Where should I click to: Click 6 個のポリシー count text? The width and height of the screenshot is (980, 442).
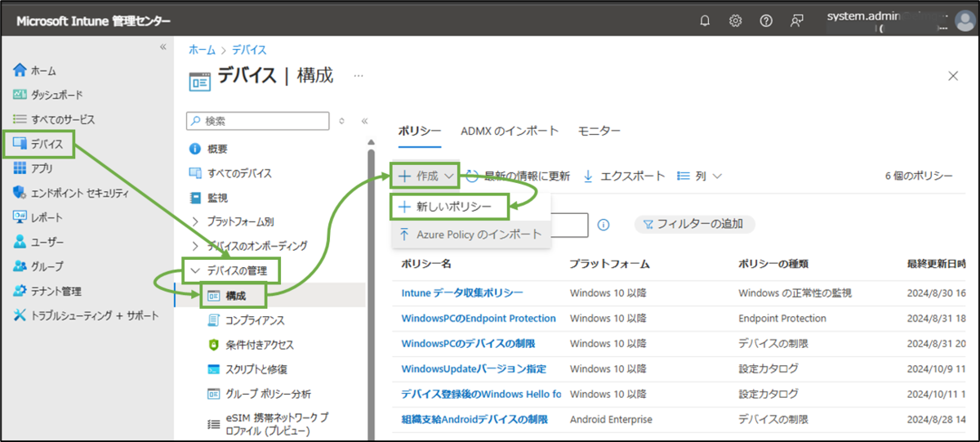tap(919, 176)
